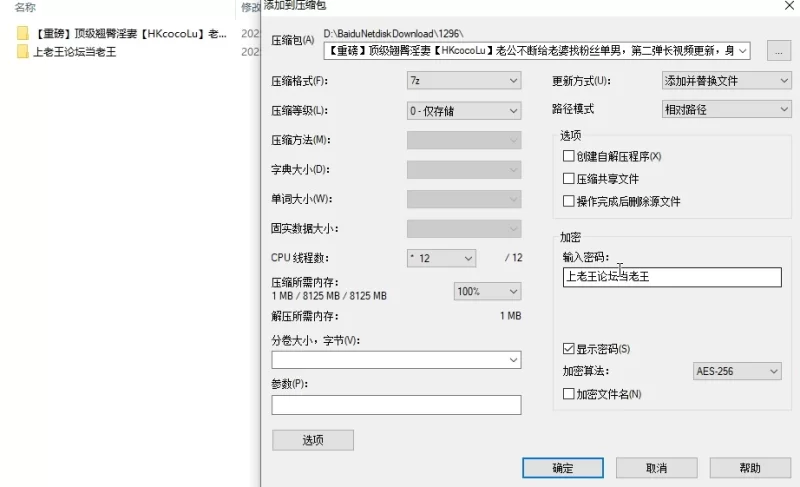Open the 更新方式 dropdown
Screen dimensions: 800x487
pyautogui.click(x=726, y=80)
